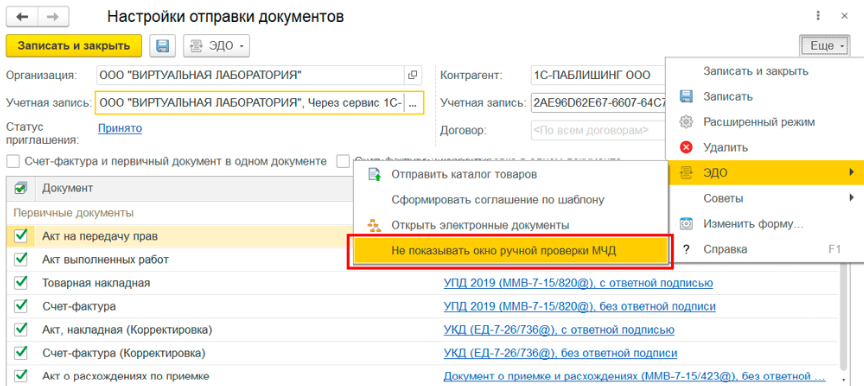Choose Открыть электронные документы

[x=480, y=225]
